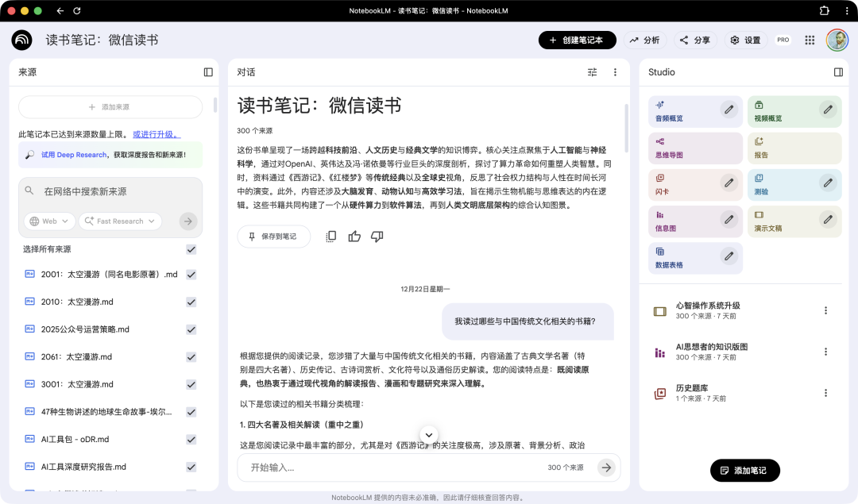Uncheck the 2025公众号运营策略.md source
The height and width of the screenshot is (504, 858).
coord(191,329)
